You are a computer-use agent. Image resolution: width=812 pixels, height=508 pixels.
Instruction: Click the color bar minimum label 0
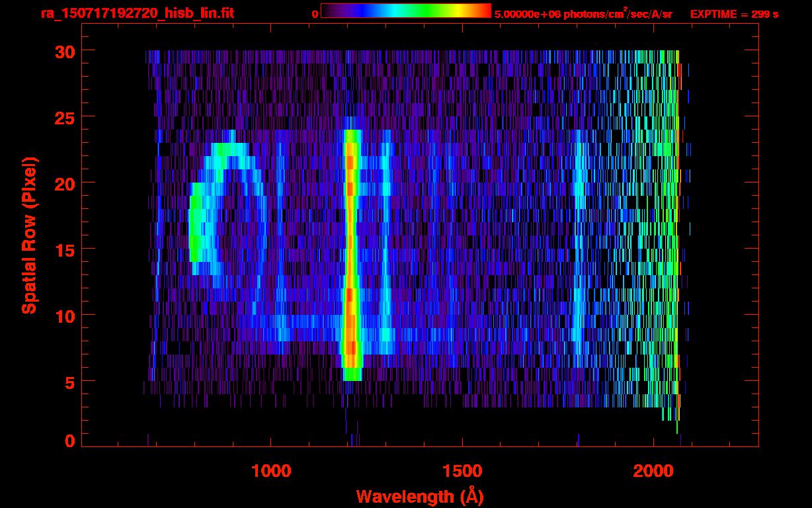[x=315, y=14]
